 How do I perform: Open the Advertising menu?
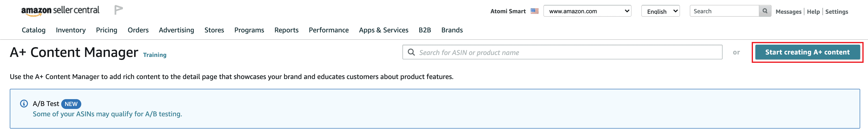click(x=176, y=30)
